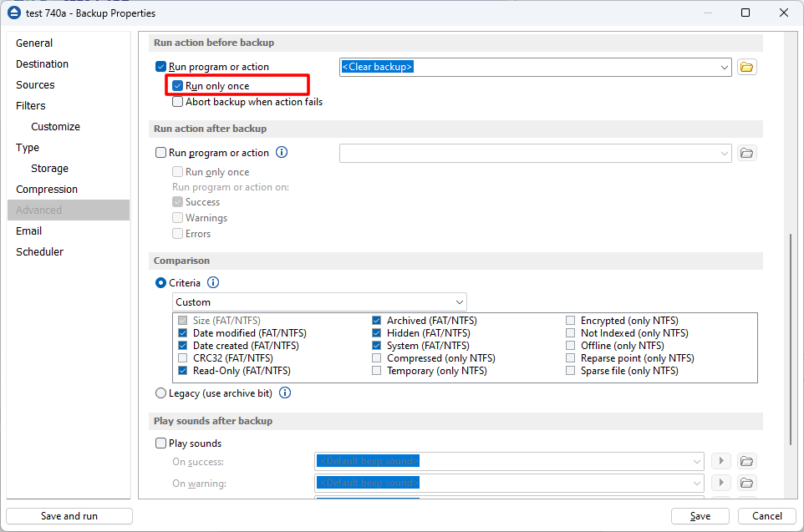The width and height of the screenshot is (804, 532).
Task: Open the Clear backup action dropdown
Action: click(723, 67)
